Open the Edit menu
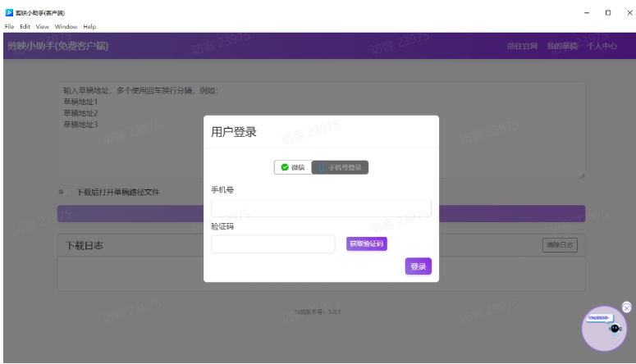636x364 pixels. coord(25,26)
